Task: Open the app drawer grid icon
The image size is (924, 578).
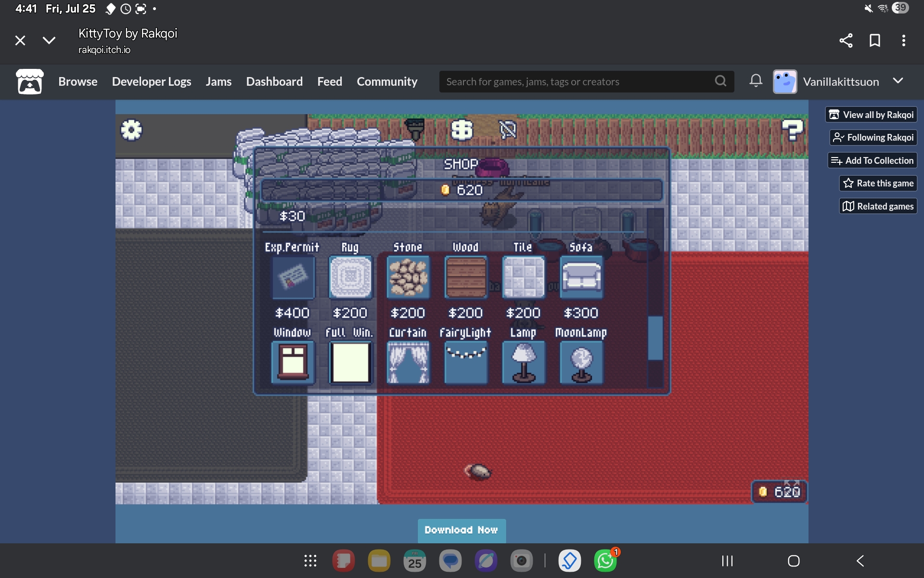Action: pos(310,561)
